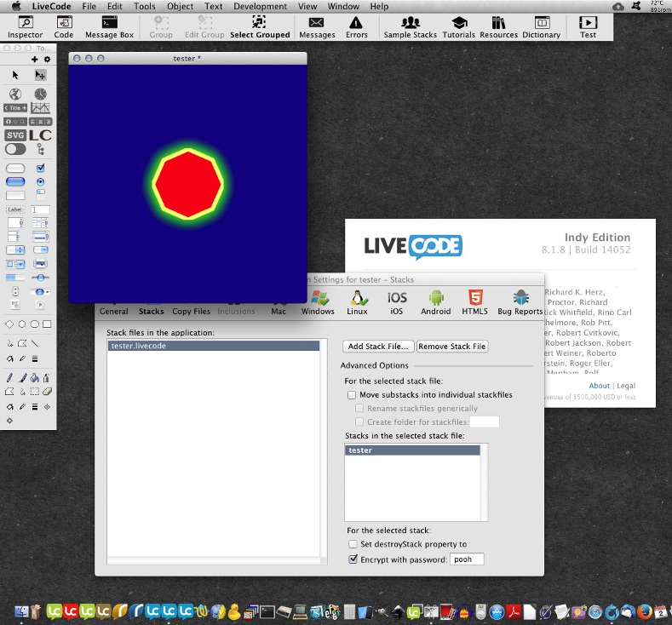Select the Android deployment pane

(435, 301)
